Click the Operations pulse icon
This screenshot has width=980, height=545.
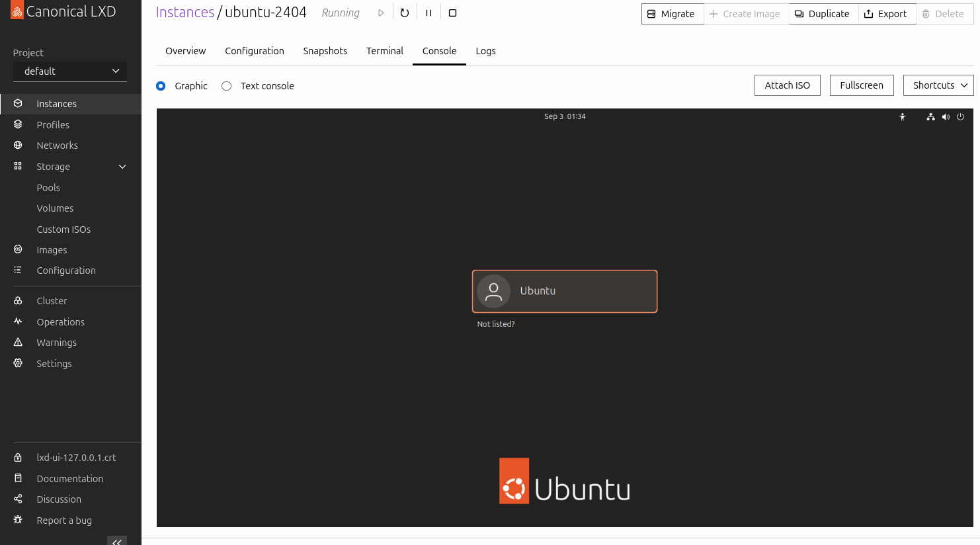click(18, 321)
